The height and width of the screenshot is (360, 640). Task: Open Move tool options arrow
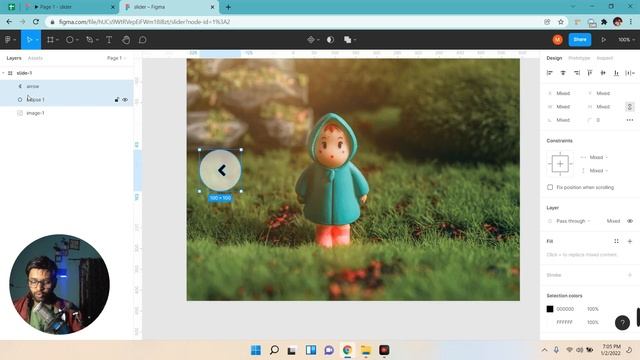point(37,40)
